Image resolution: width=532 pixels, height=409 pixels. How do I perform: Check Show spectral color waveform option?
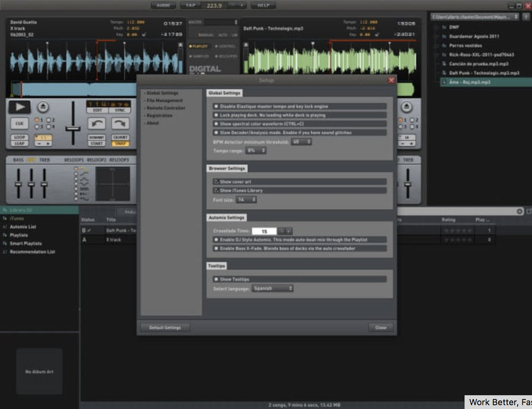pos(216,124)
